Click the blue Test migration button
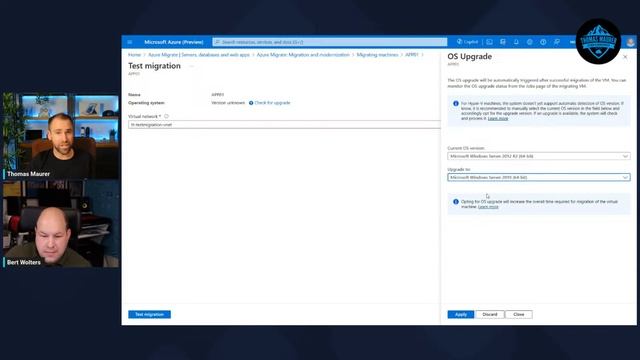The height and width of the screenshot is (360, 640). click(x=149, y=314)
